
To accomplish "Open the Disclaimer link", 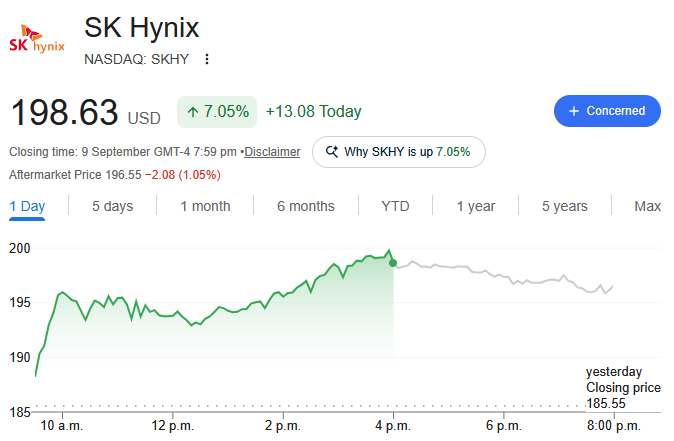I will click(272, 152).
